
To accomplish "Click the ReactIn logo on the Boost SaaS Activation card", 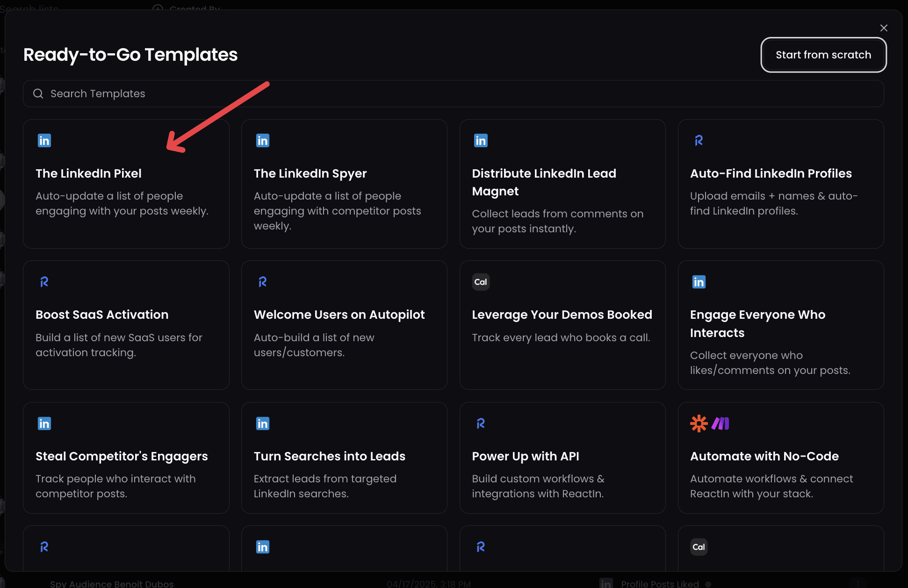I will point(44,282).
